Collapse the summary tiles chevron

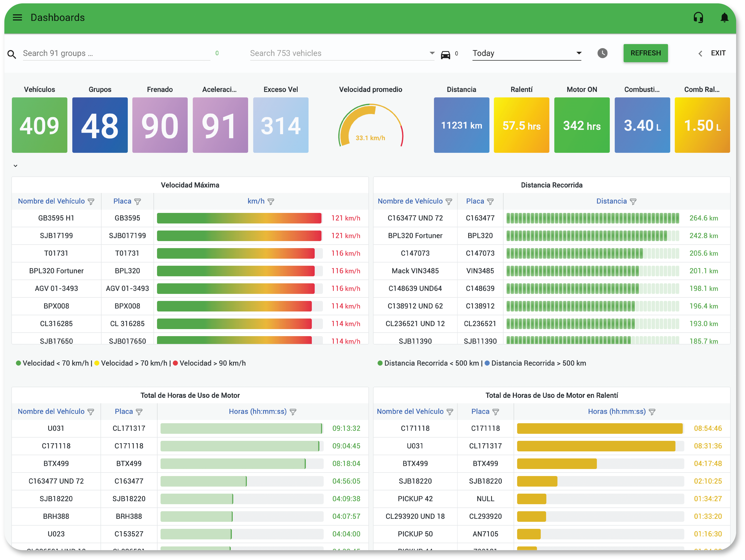[16, 166]
